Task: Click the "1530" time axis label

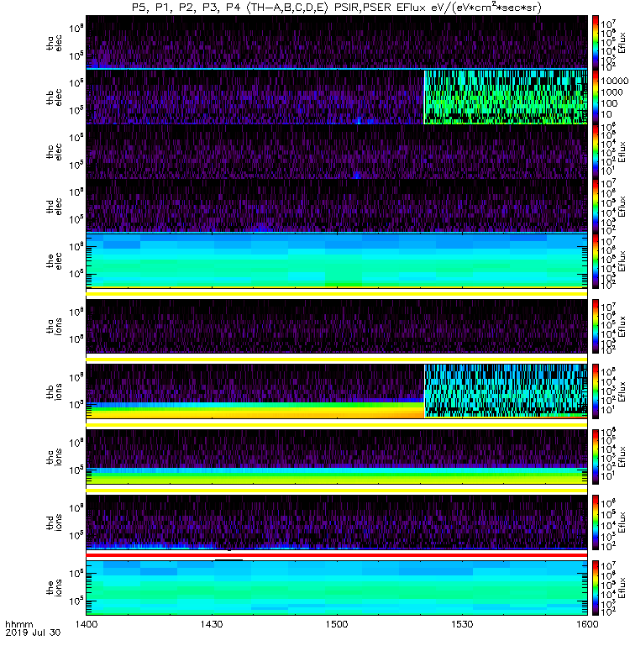Action: point(462,624)
